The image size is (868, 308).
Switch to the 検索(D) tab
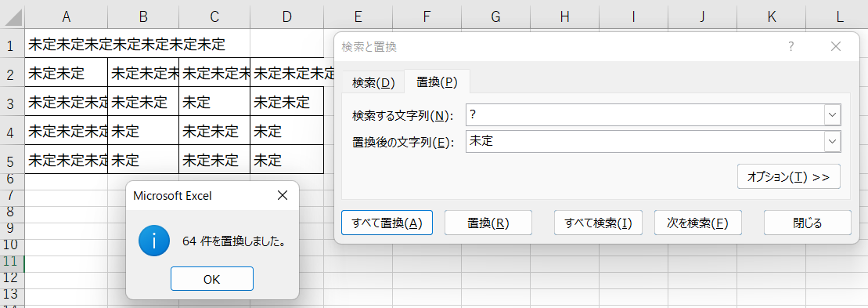pos(373,82)
